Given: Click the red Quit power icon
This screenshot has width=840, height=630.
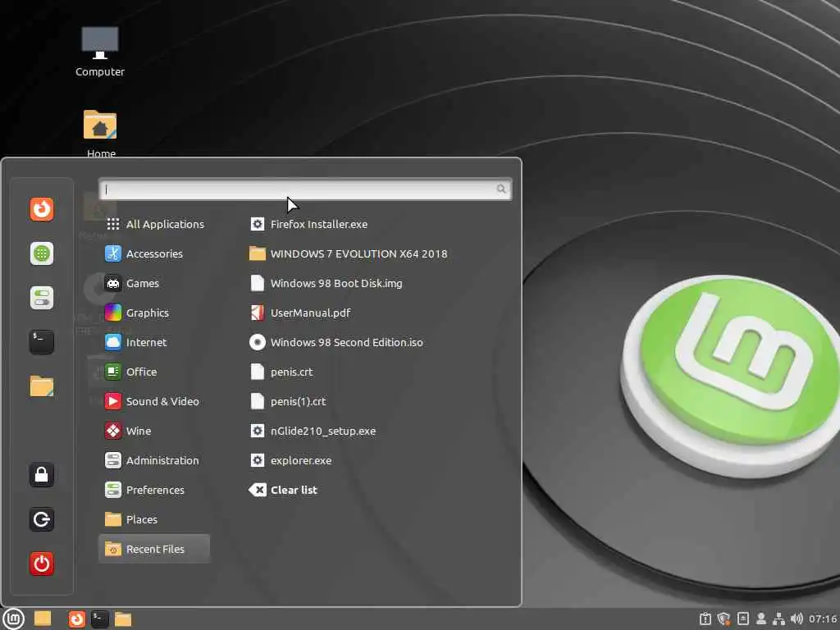Looking at the screenshot, I should [x=42, y=564].
